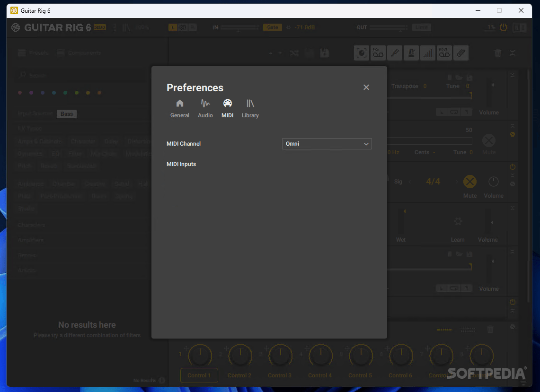Image resolution: width=540 pixels, height=392 pixels.
Task: Click the macro knob above Control 6
Action: click(x=401, y=355)
